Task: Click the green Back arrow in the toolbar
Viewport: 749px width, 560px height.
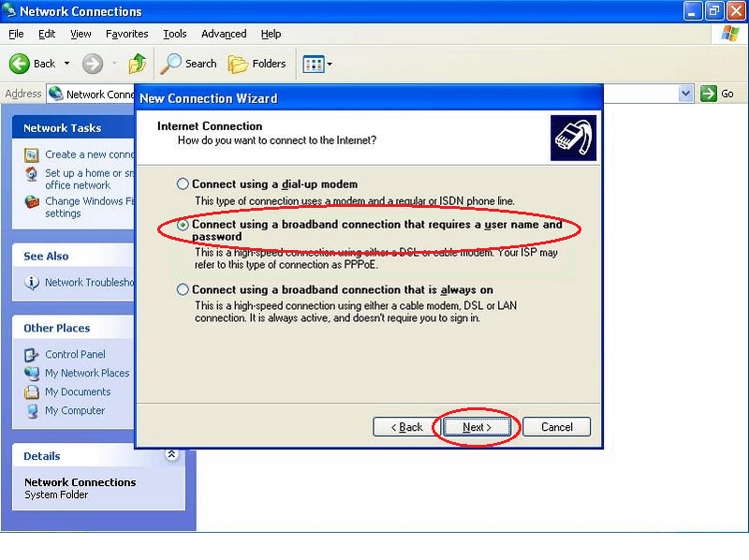Action: (20, 64)
